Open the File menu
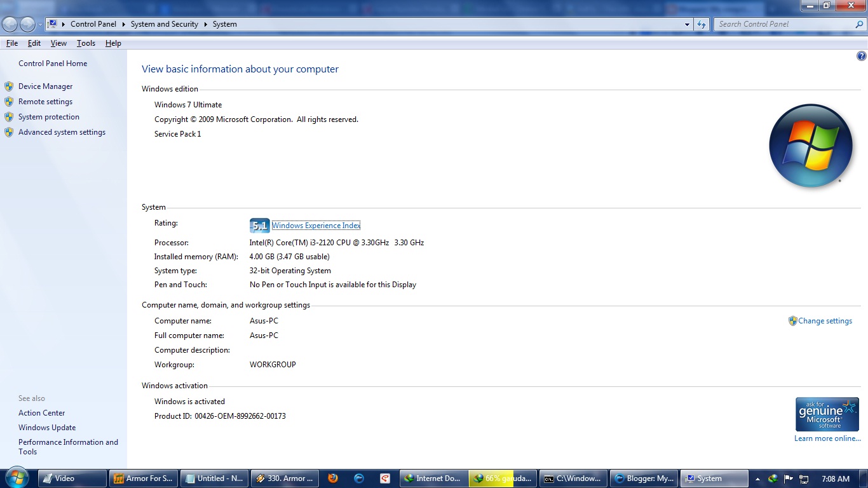This screenshot has height=488, width=868. tap(12, 43)
